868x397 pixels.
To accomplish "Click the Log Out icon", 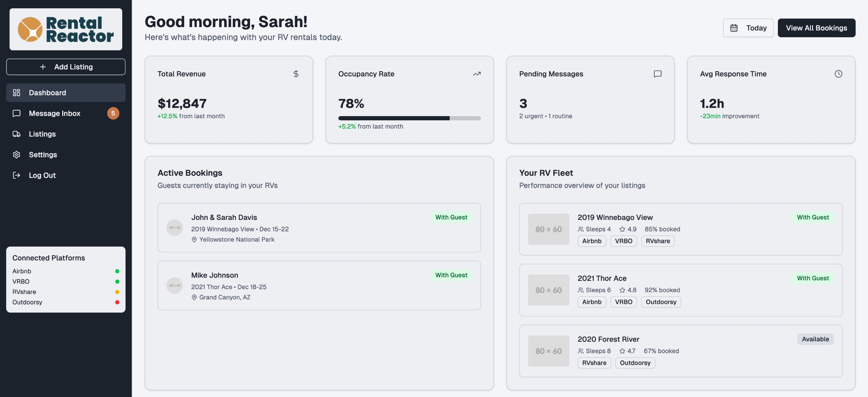I will [x=17, y=175].
